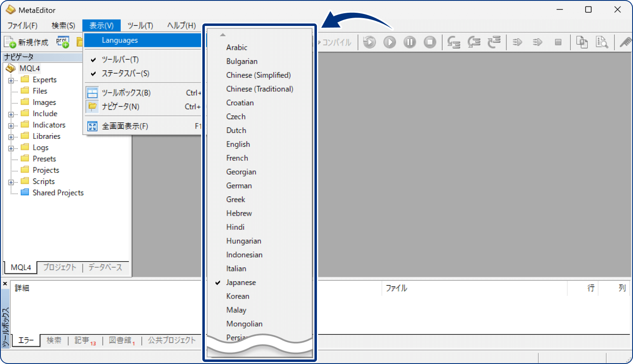
Task: Toggle the ステータスバー(S) checked menu item
Action: 125,74
